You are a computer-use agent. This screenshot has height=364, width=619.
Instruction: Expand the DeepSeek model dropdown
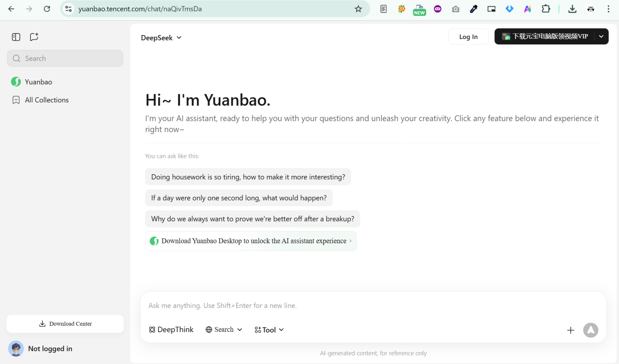click(161, 38)
